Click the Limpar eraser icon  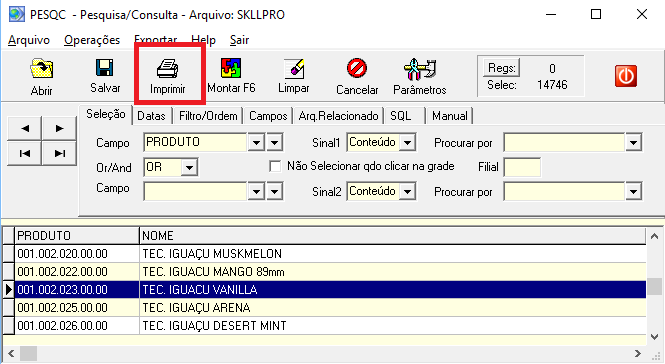(294, 68)
